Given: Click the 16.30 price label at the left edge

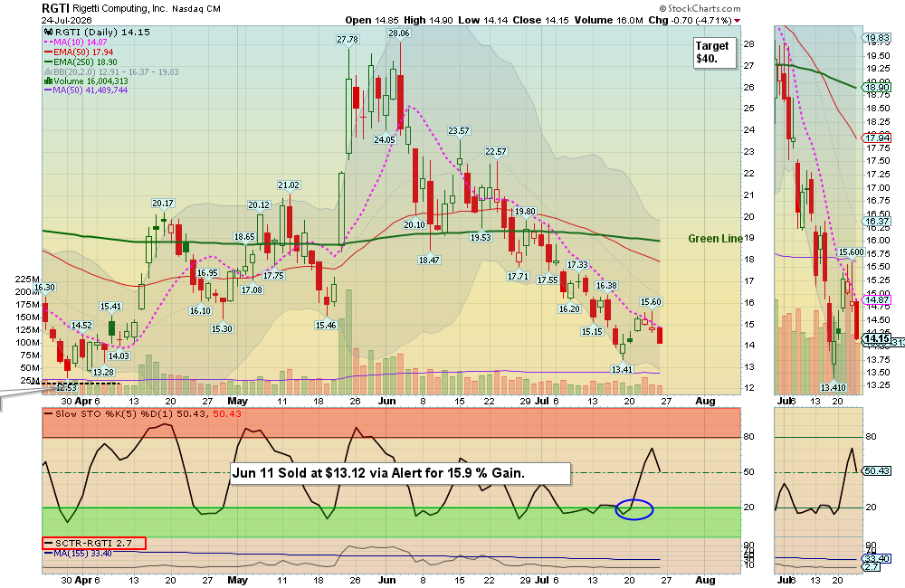Looking at the screenshot, I should pyautogui.click(x=44, y=288).
